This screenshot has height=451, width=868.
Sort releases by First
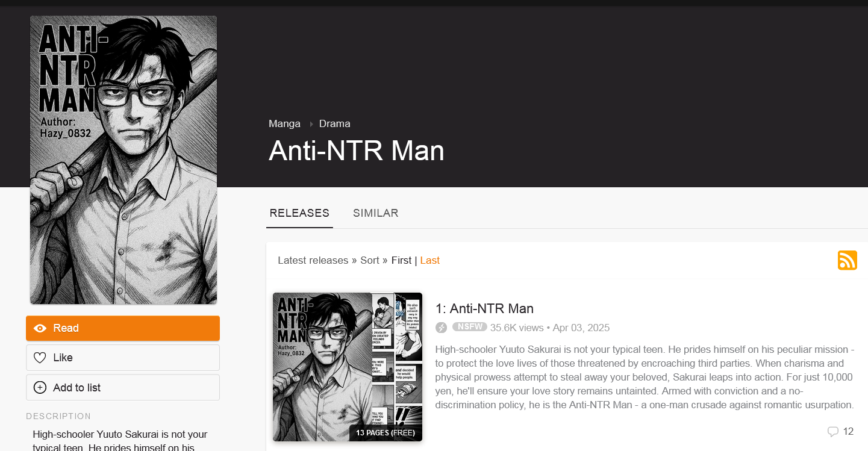pos(401,260)
